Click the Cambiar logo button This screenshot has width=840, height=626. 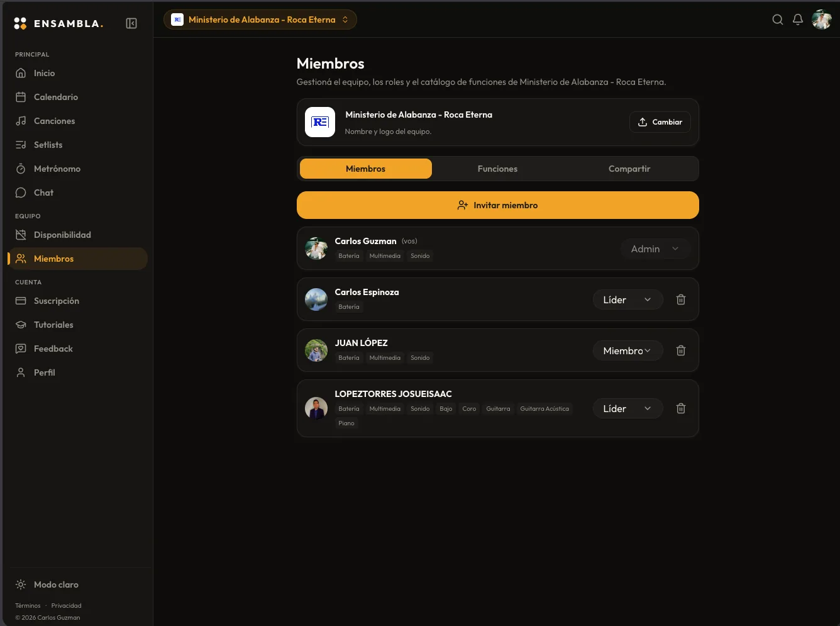point(660,122)
